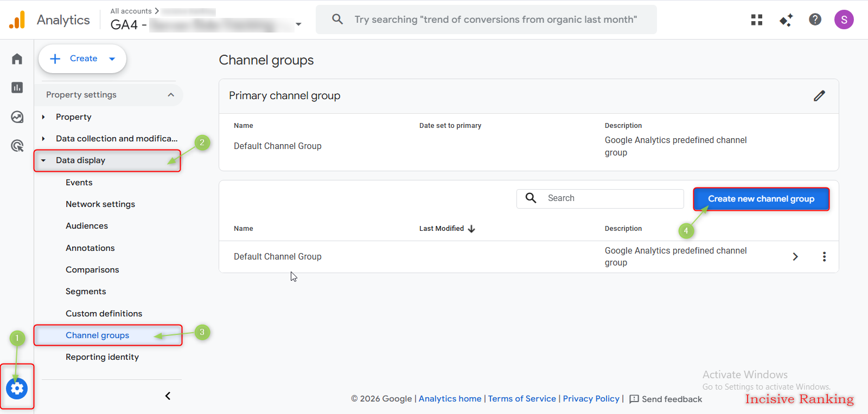Screen dimensions: 868x414
Task: Open the Advertising icon in left rail
Action: point(17,145)
